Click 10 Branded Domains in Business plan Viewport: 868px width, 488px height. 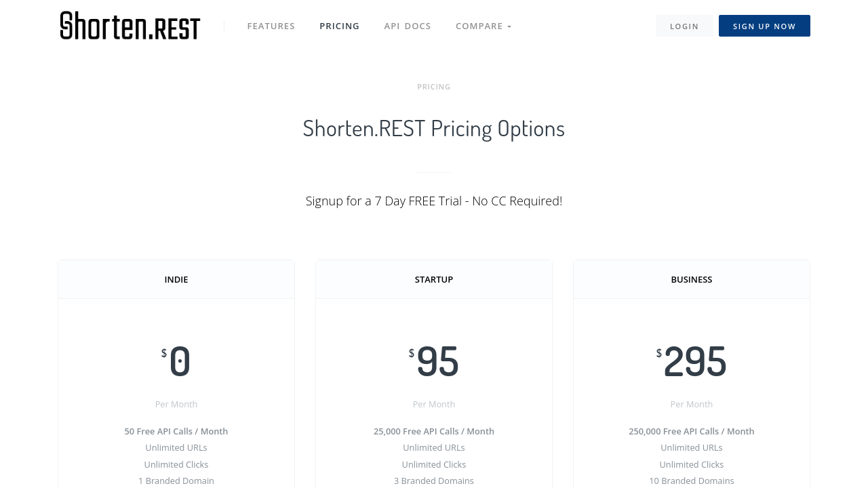tap(691, 481)
